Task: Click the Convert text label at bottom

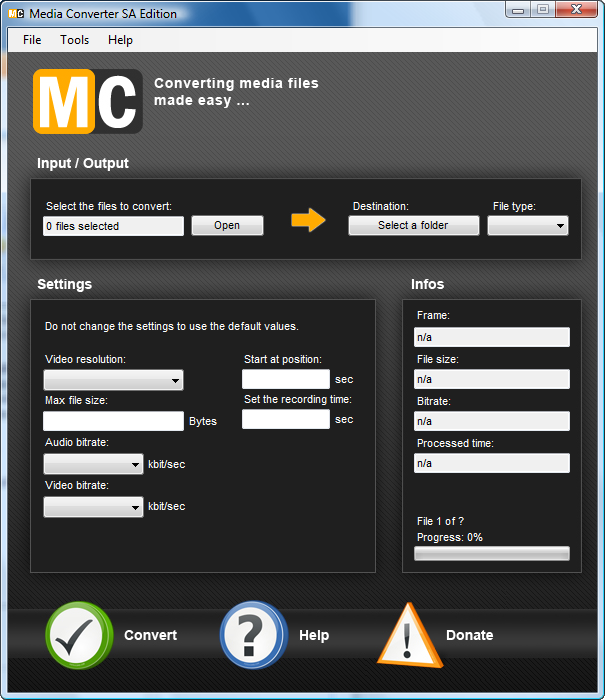Action: pyautogui.click(x=150, y=635)
